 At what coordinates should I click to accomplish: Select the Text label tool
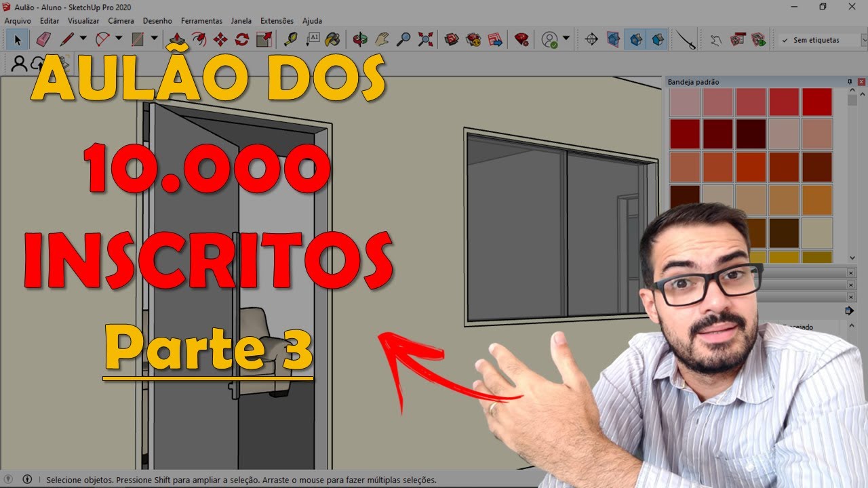[x=312, y=39]
